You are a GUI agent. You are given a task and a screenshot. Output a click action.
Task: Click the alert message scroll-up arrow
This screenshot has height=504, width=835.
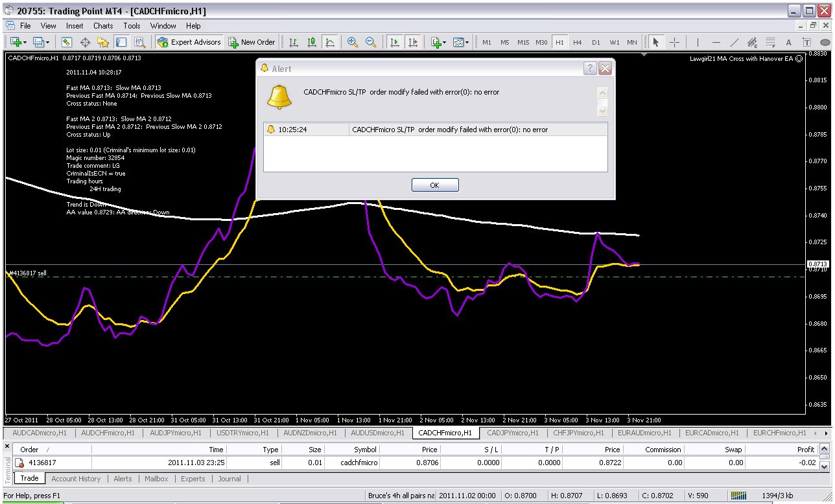(602, 93)
